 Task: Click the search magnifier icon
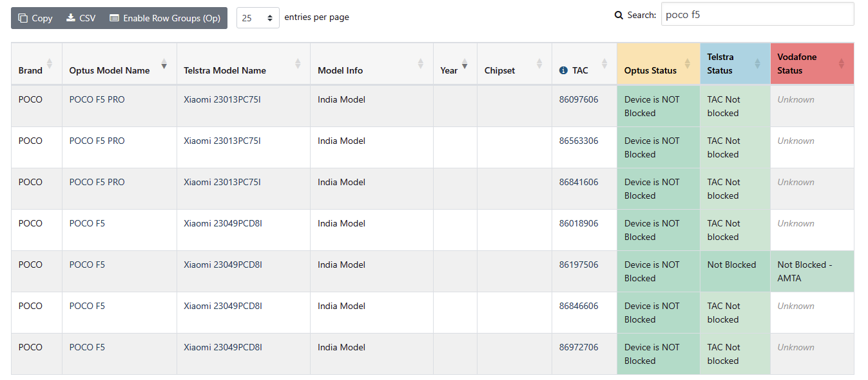tap(619, 15)
